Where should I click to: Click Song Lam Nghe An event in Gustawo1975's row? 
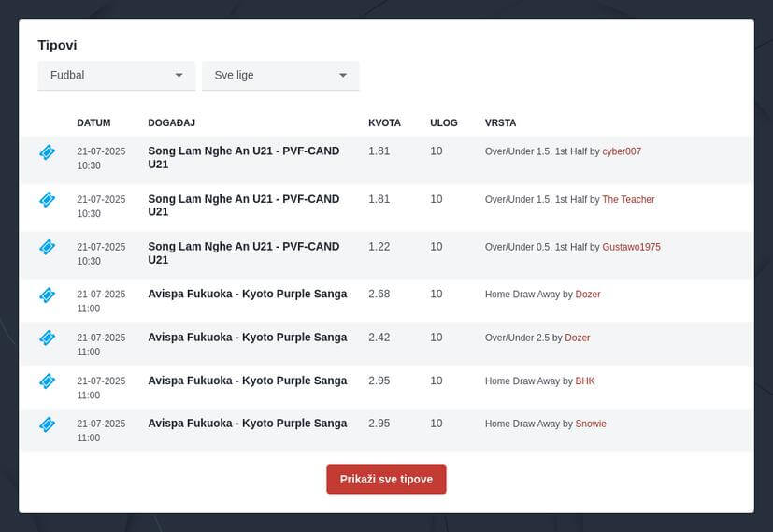[244, 253]
